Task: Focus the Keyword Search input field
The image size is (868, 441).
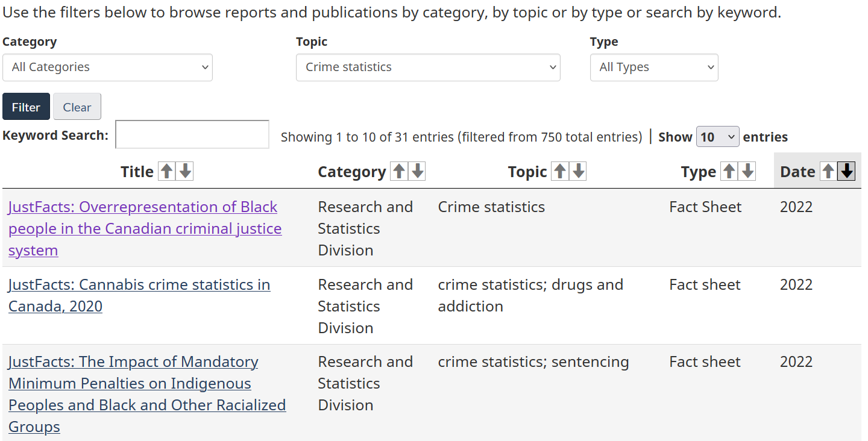Action: pos(192,134)
